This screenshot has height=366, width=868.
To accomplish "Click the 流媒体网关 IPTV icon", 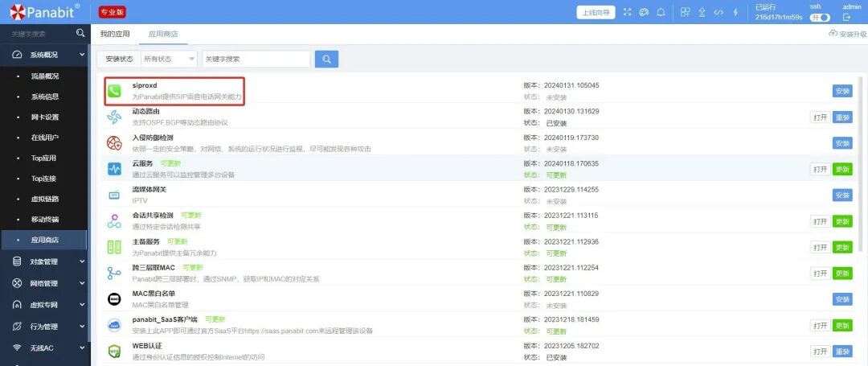I will pos(114,195).
